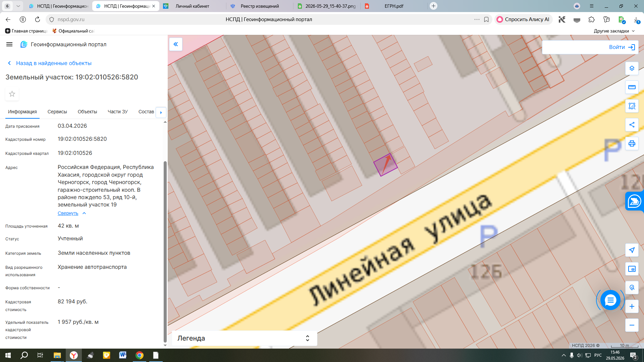Open the Windows Start menu
644x362 pixels.
(8, 355)
